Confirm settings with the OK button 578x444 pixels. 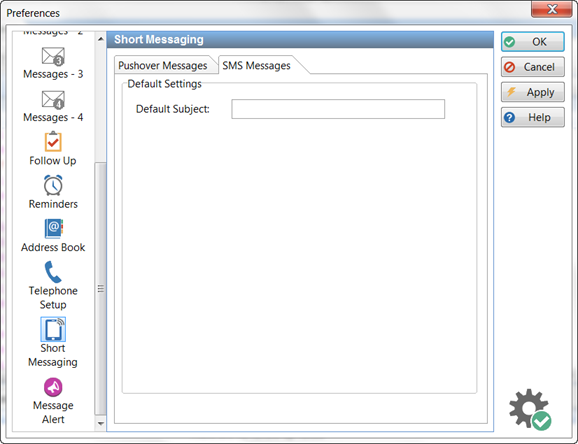click(x=532, y=42)
